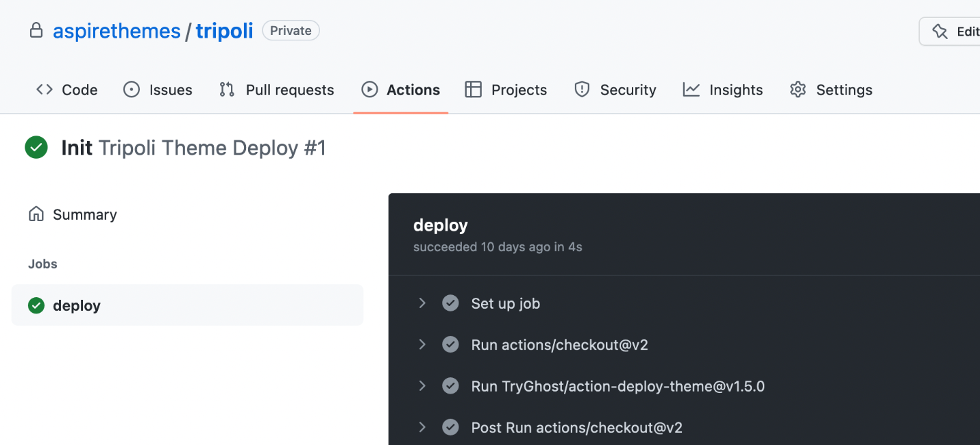Open the Insights tab
980x445 pixels.
click(x=723, y=90)
